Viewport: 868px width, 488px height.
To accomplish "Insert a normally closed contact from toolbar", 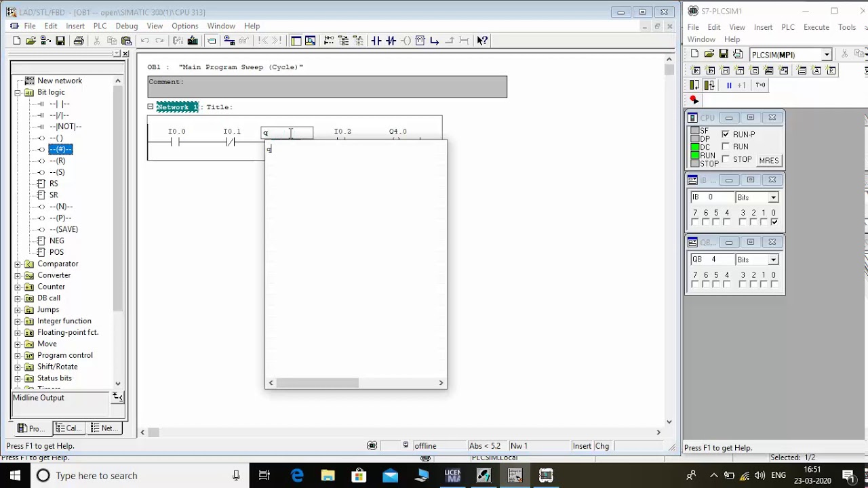I will (x=391, y=41).
